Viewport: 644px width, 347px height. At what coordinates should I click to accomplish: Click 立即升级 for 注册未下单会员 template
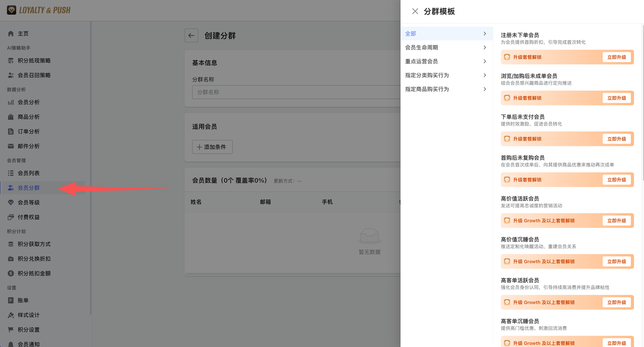[x=617, y=57]
